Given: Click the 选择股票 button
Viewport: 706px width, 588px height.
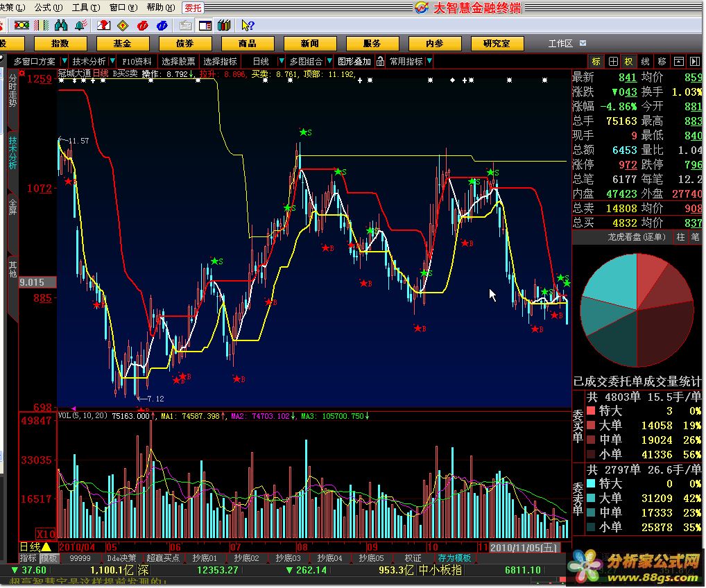Looking at the screenshot, I should point(178,61).
